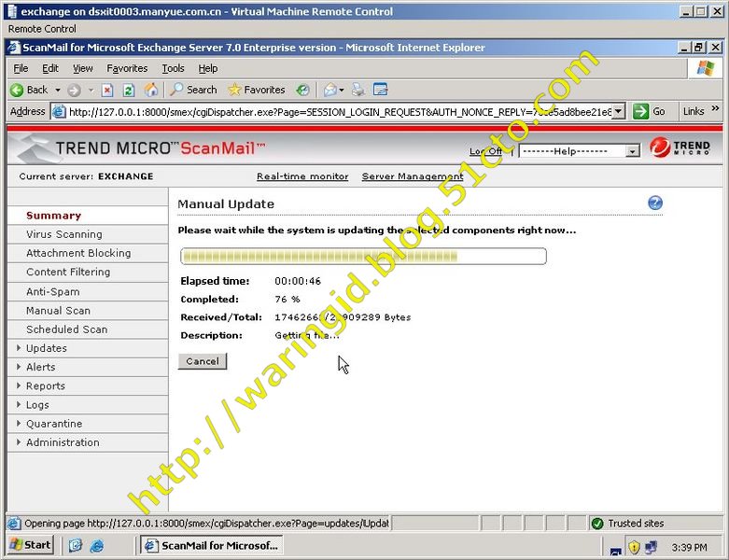Click the blue help question mark icon
Screen dimensions: 729x560
pyautogui.click(x=654, y=203)
